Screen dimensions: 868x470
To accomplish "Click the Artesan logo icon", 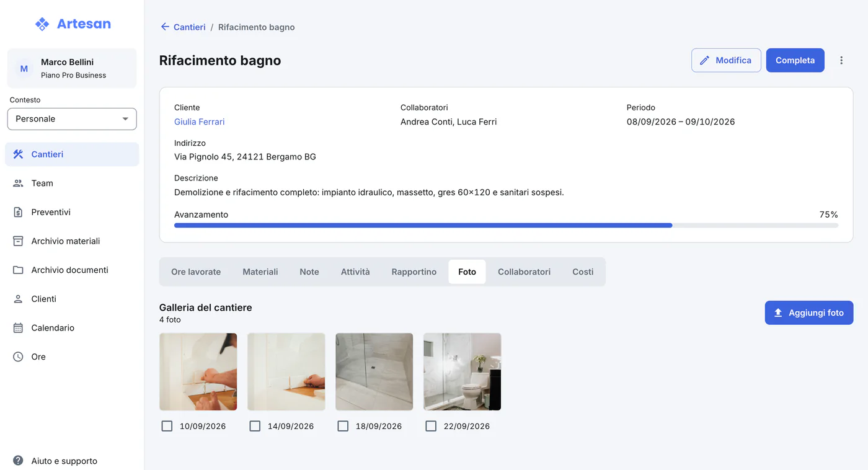I will (42, 24).
